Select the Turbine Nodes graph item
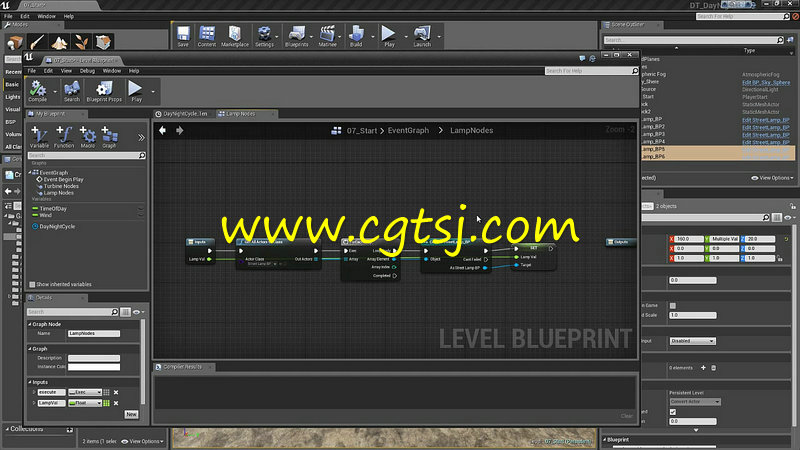Image resolution: width=800 pixels, height=450 pixels. 61,186
